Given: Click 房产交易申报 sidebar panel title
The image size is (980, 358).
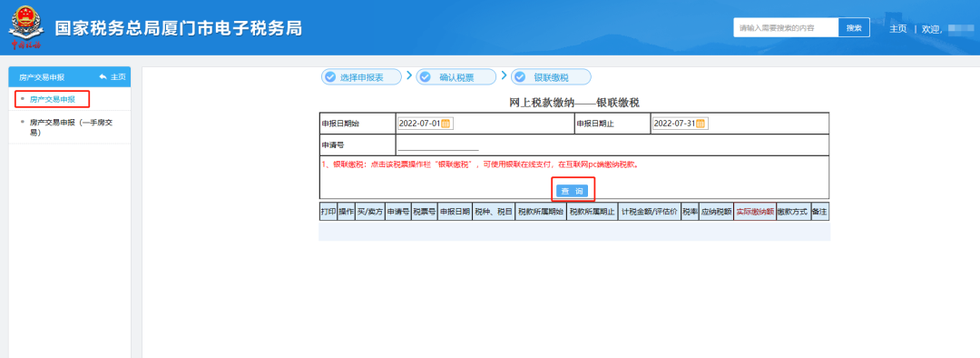Looking at the screenshot, I should point(42,77).
